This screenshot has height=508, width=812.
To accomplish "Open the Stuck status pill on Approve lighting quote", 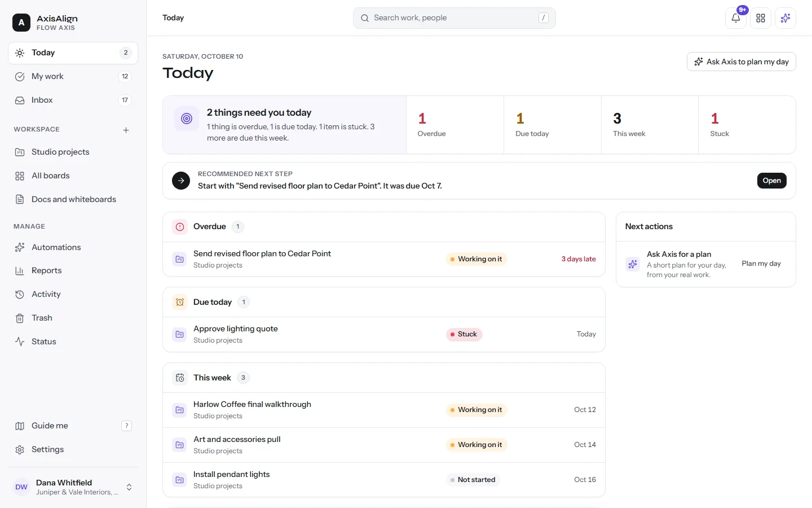I will point(464,334).
